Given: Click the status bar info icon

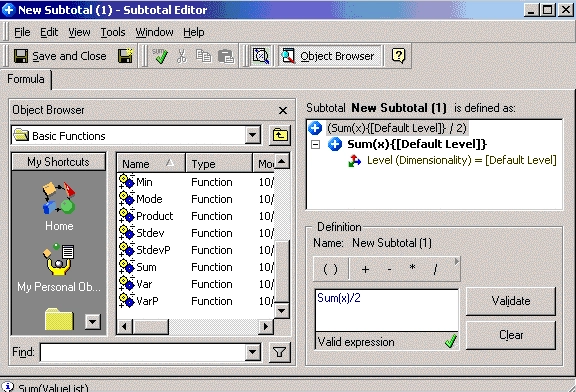Looking at the screenshot, I should (x=8, y=386).
